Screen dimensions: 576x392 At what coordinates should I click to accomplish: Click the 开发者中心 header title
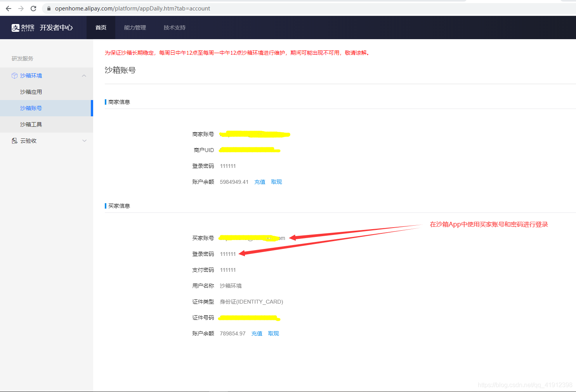56,28
